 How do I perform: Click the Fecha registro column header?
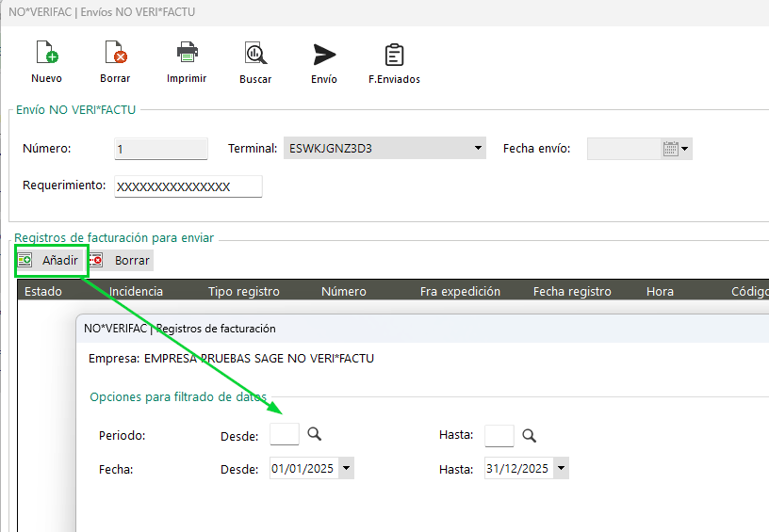click(x=572, y=292)
